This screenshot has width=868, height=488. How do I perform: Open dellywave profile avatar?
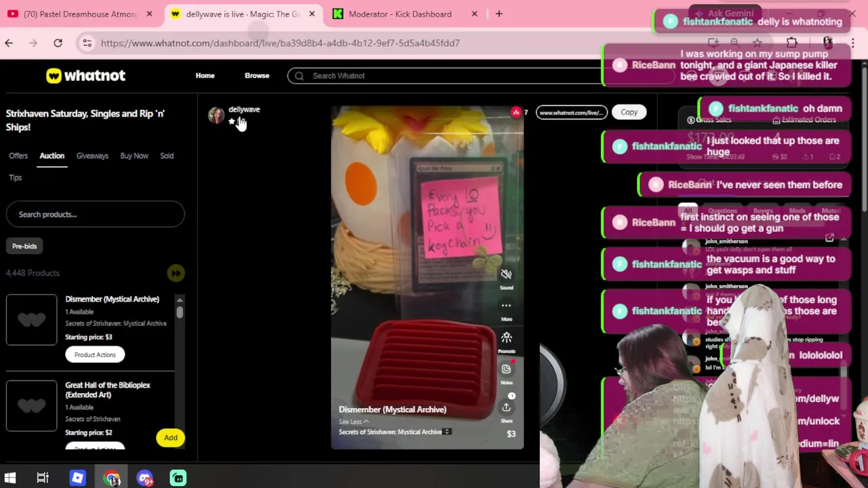[216, 115]
